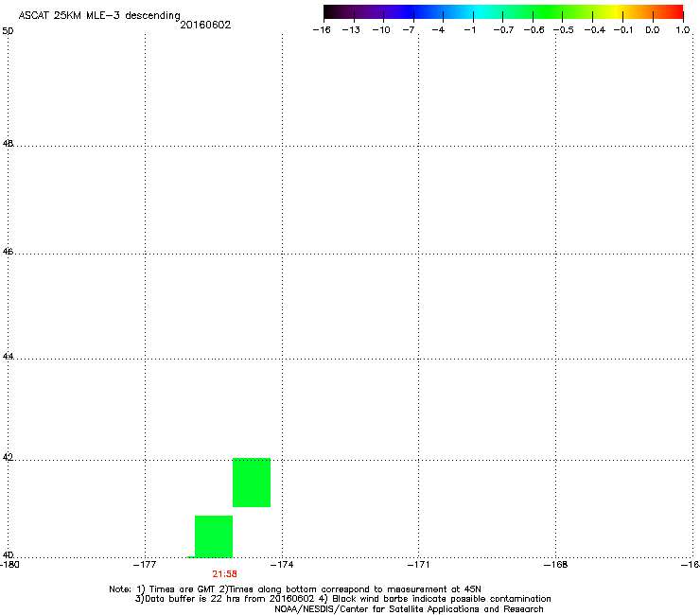This screenshot has height=615, width=700.
Task: Click the longitude label -171
Action: click(419, 565)
